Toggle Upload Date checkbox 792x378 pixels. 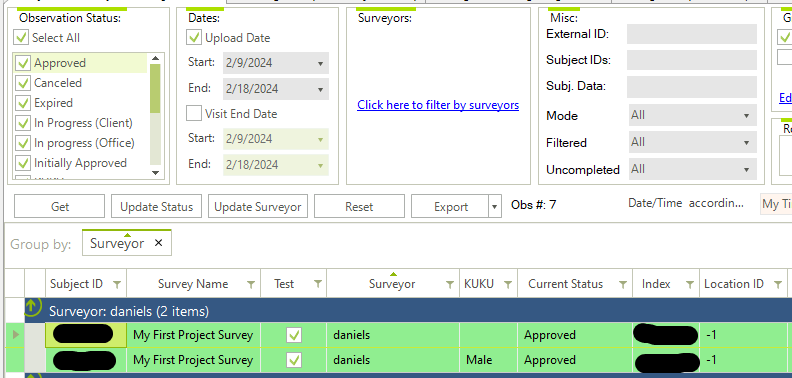coord(194,38)
